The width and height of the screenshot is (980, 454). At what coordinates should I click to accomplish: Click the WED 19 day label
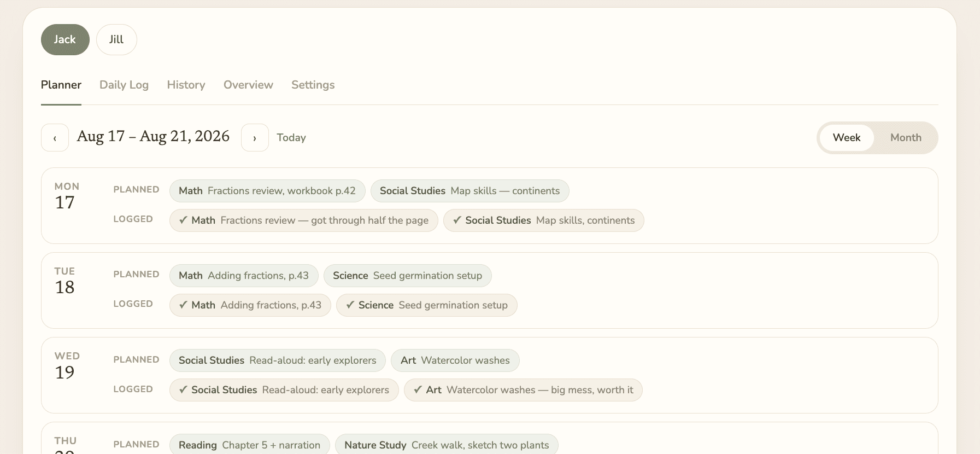click(x=67, y=366)
